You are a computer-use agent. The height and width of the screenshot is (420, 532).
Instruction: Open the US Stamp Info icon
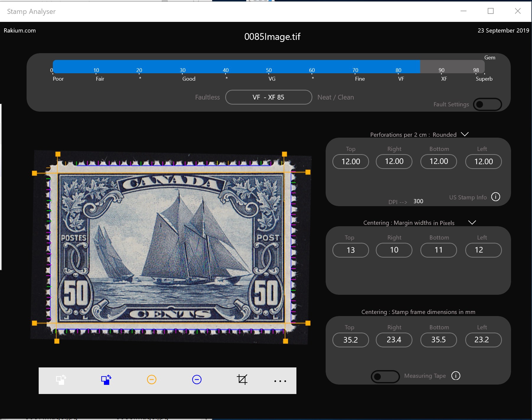(496, 197)
